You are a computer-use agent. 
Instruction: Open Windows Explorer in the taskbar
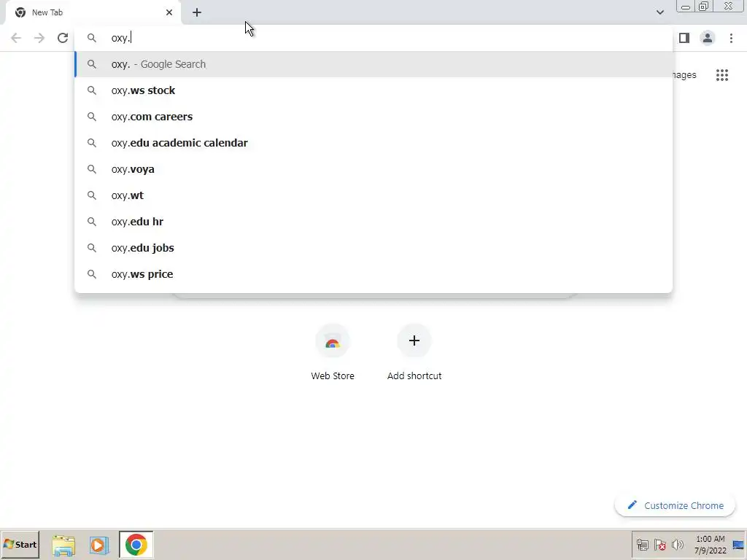[63, 545]
